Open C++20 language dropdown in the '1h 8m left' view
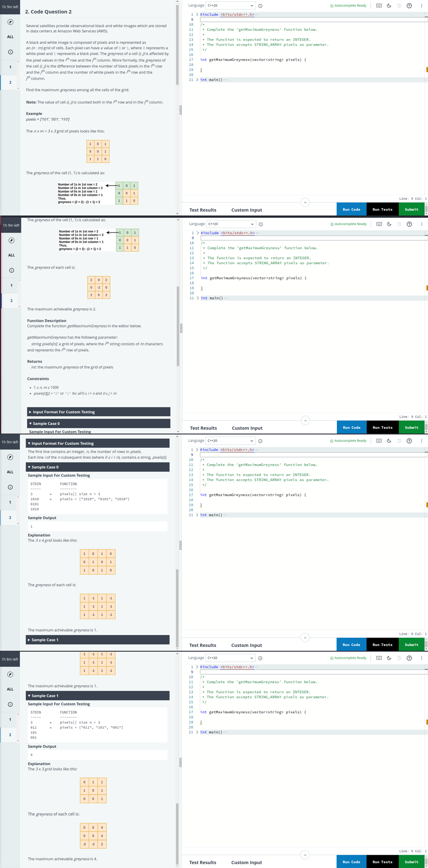Image resolution: width=428 pixels, height=868 pixels. pos(231,658)
